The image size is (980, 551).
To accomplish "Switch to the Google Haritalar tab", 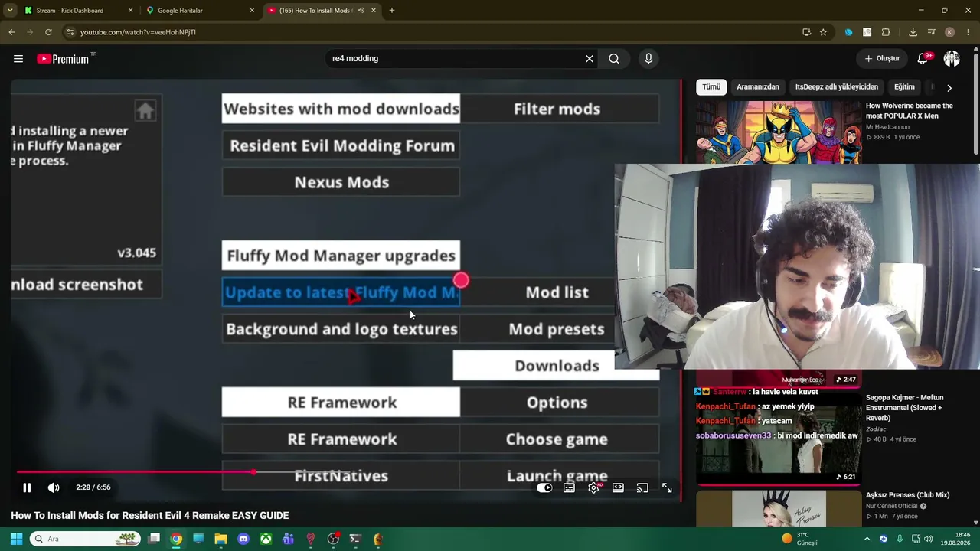I will coord(199,11).
